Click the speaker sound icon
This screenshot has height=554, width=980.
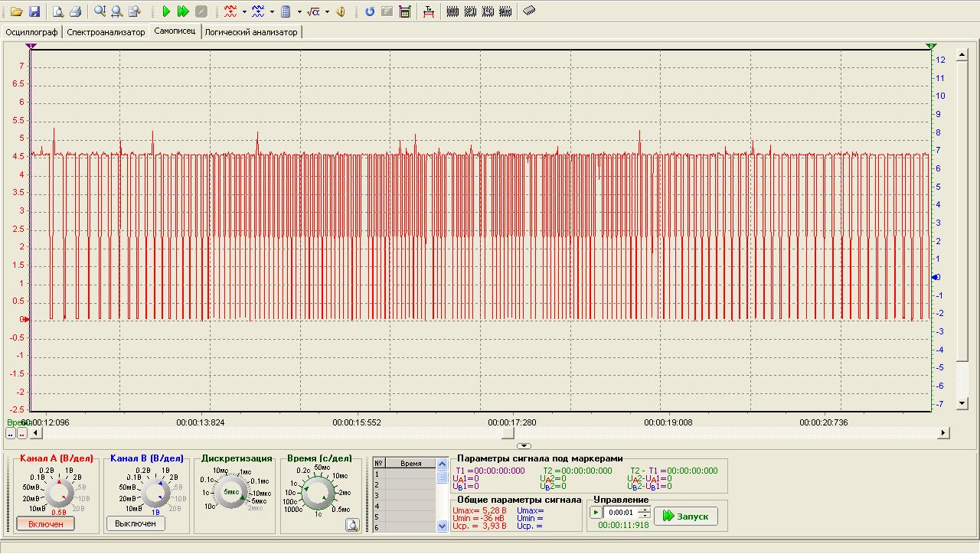(341, 11)
